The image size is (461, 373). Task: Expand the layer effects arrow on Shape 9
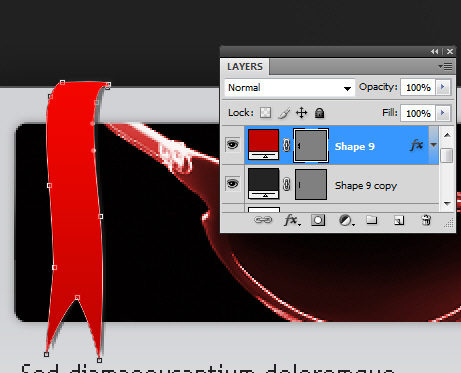433,145
